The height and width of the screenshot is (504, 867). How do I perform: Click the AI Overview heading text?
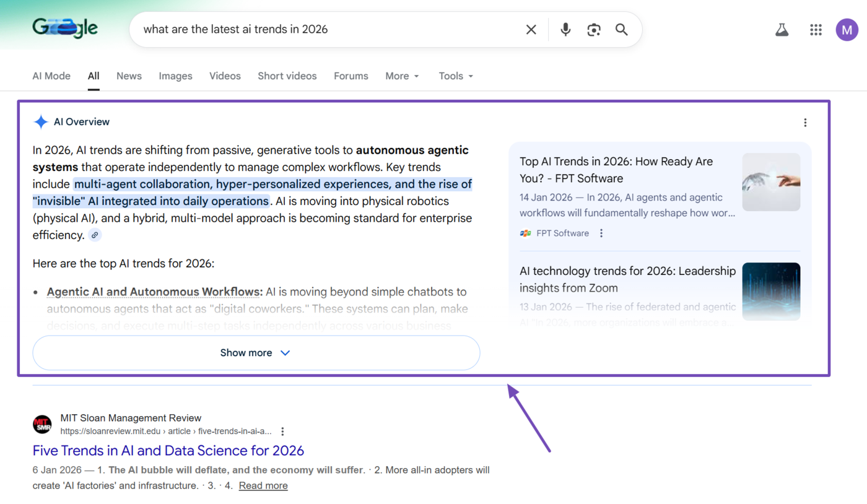tap(82, 122)
